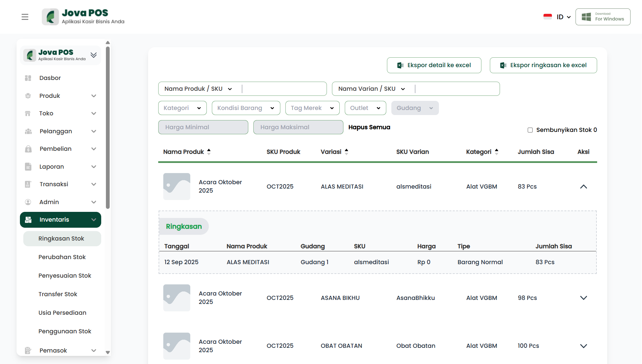This screenshot has width=642, height=364.
Task: Sort by Variasi column arrows
Action: (x=346, y=152)
